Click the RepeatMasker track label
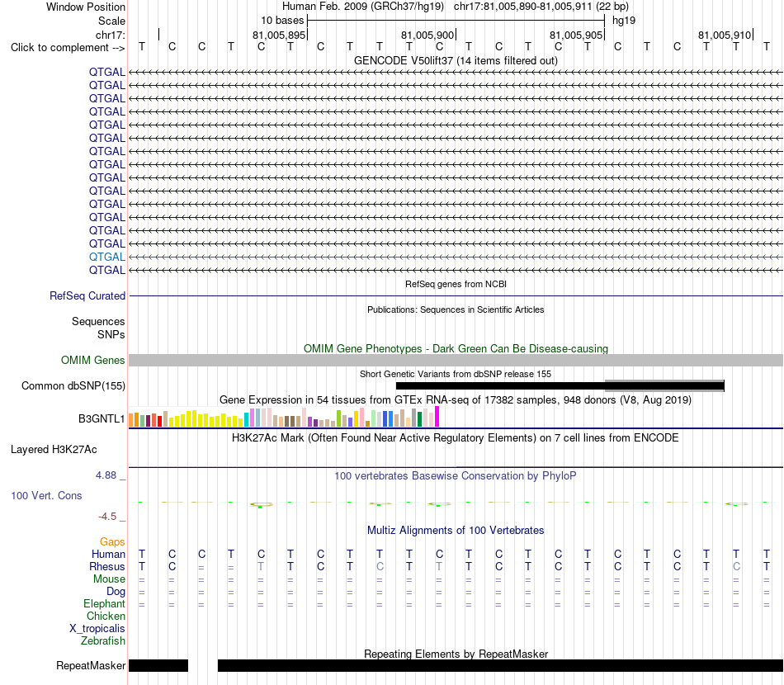The height and width of the screenshot is (685, 784). point(91,665)
